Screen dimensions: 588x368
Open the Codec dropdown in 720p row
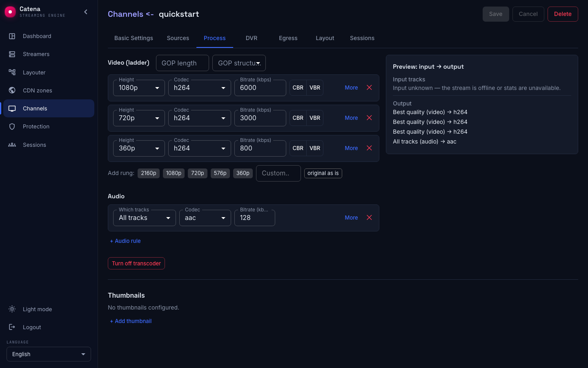click(200, 118)
